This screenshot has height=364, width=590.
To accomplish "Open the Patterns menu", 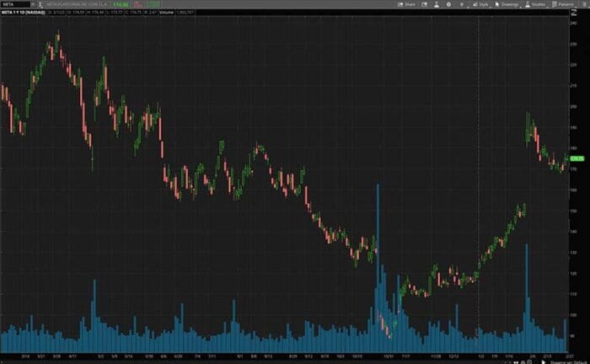I will [x=563, y=4].
